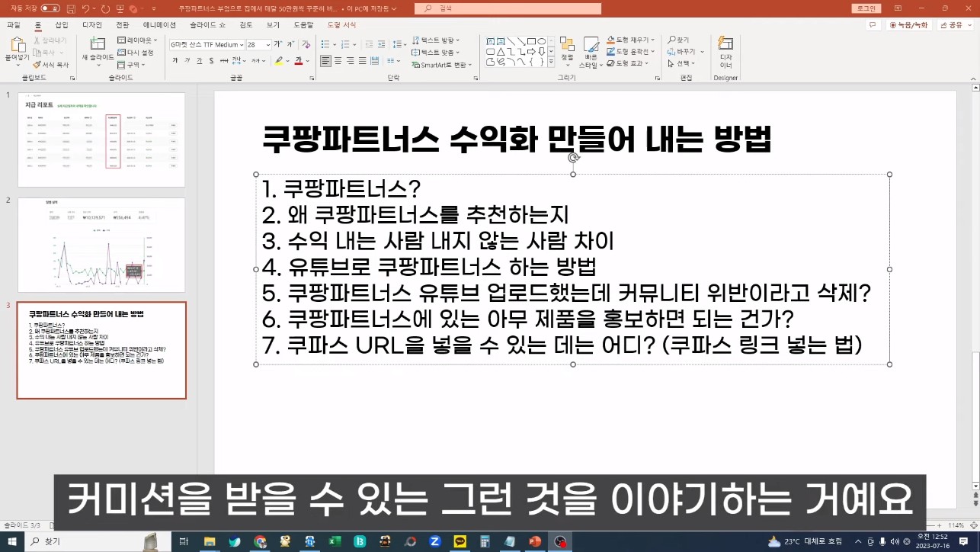Expand the Select (선택) dropdown
Viewport: 980px width, 552px height.
(681, 64)
